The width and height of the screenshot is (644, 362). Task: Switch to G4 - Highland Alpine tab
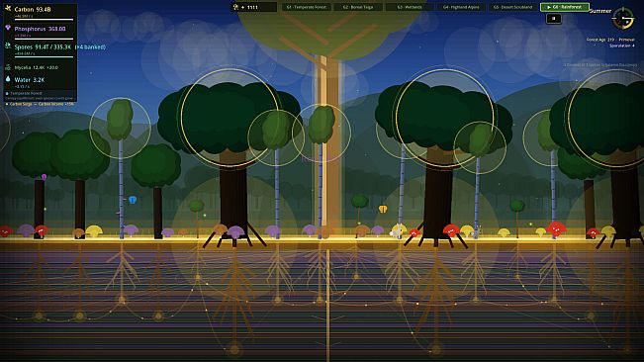click(461, 7)
